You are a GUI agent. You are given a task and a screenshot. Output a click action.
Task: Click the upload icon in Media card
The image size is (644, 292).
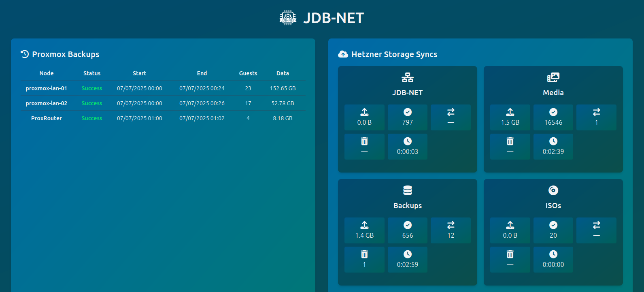click(510, 112)
